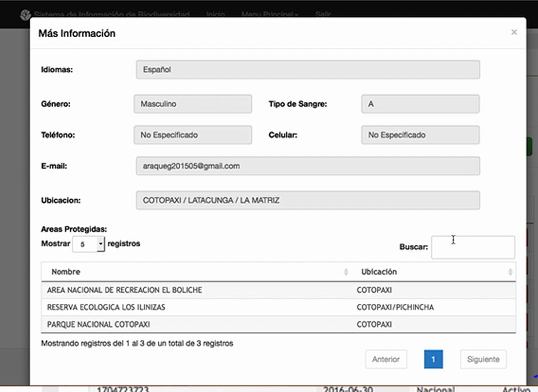The height and width of the screenshot is (392, 538).
Task: Open the Mostrar registros count dropdown
Action: click(x=89, y=244)
